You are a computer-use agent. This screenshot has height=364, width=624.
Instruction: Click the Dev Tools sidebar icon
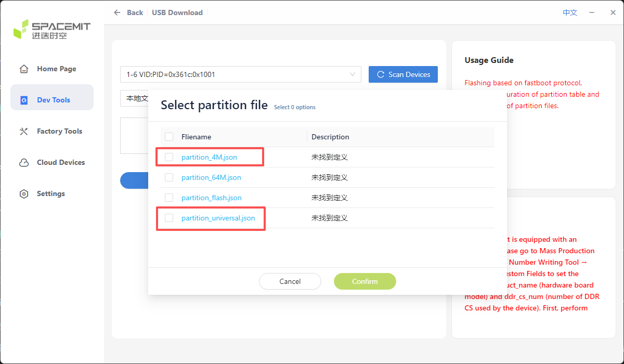click(x=24, y=100)
